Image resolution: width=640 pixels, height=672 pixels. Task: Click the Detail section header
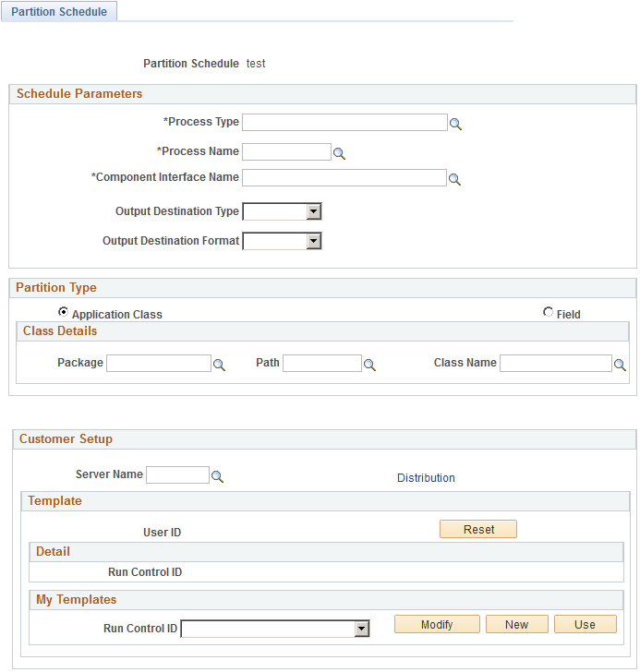point(326,552)
